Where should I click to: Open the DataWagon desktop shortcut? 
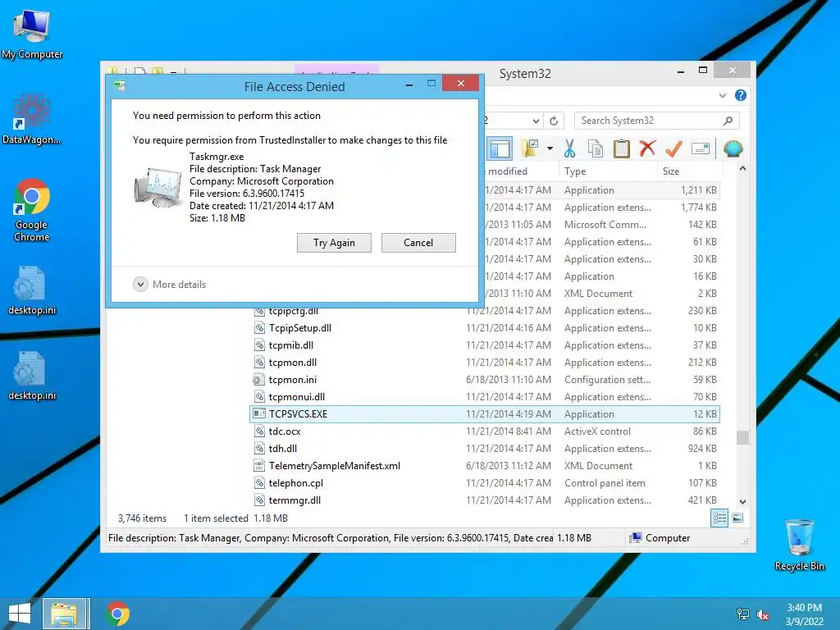[32, 120]
